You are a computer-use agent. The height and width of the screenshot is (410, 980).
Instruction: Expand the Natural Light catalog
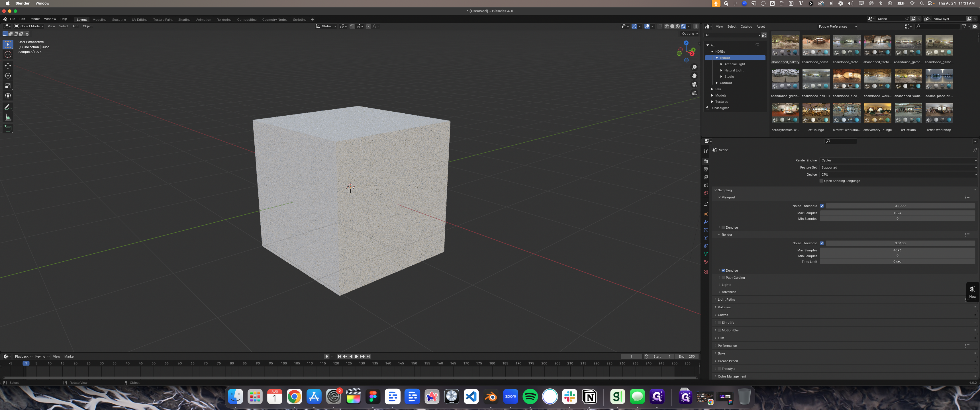point(721,70)
